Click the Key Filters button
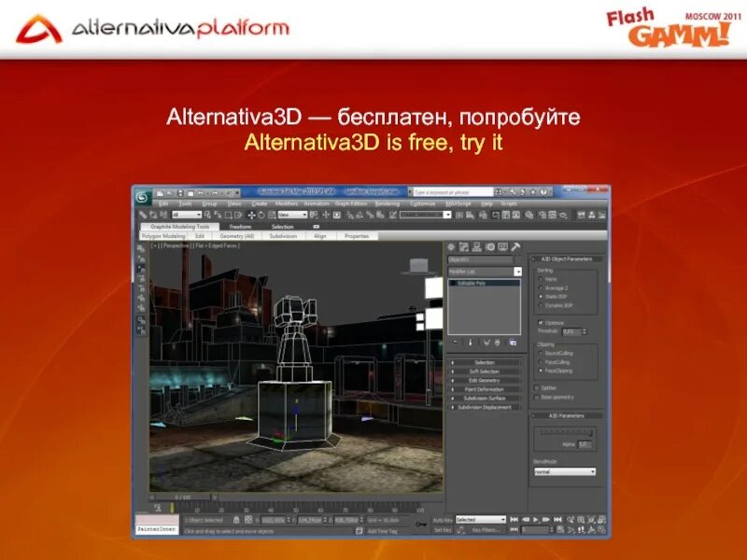 pos(486,530)
